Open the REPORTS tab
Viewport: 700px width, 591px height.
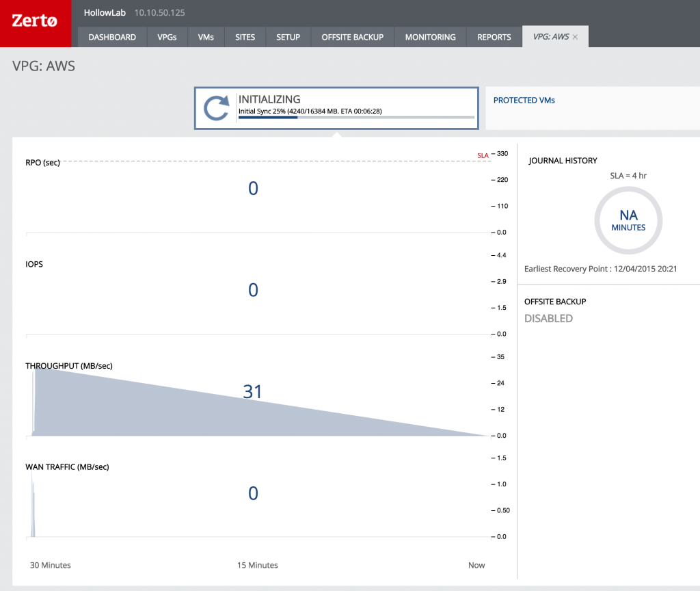coord(494,37)
